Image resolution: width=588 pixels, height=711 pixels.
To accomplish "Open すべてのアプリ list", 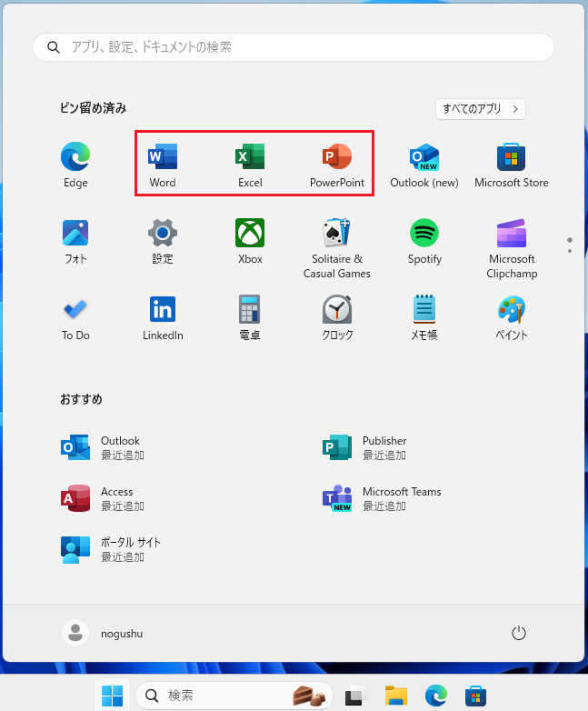I will click(x=481, y=109).
